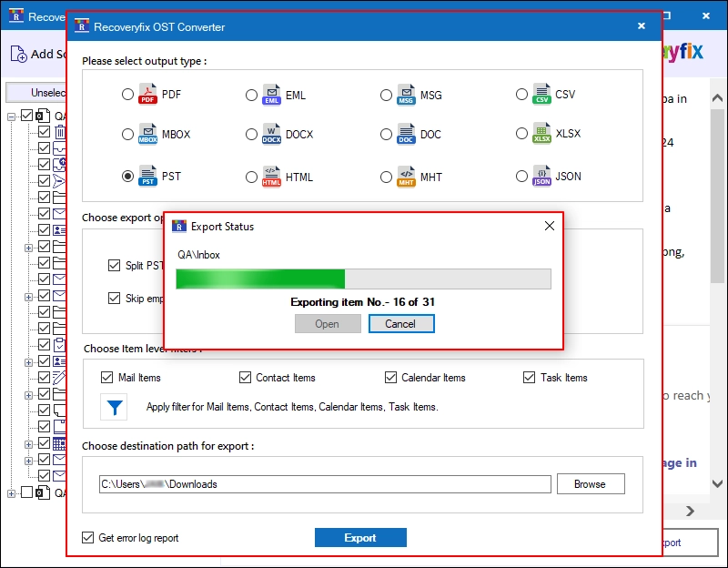Click the purple JSON format icon
Viewport: 728px width, 568px height.
[541, 176]
